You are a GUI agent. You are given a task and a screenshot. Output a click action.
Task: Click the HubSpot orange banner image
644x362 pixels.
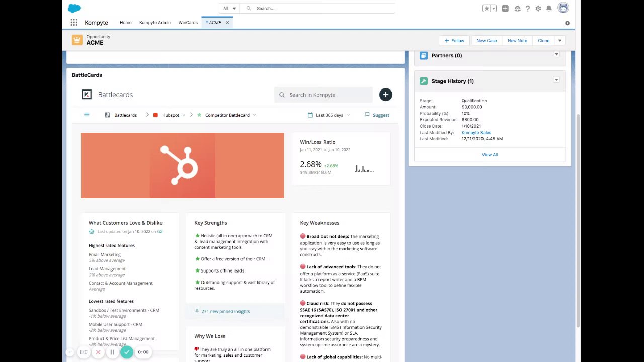[x=183, y=165]
